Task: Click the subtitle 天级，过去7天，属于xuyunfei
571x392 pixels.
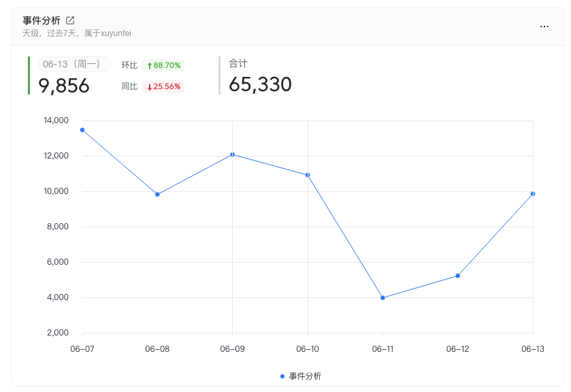Action: 77,33
